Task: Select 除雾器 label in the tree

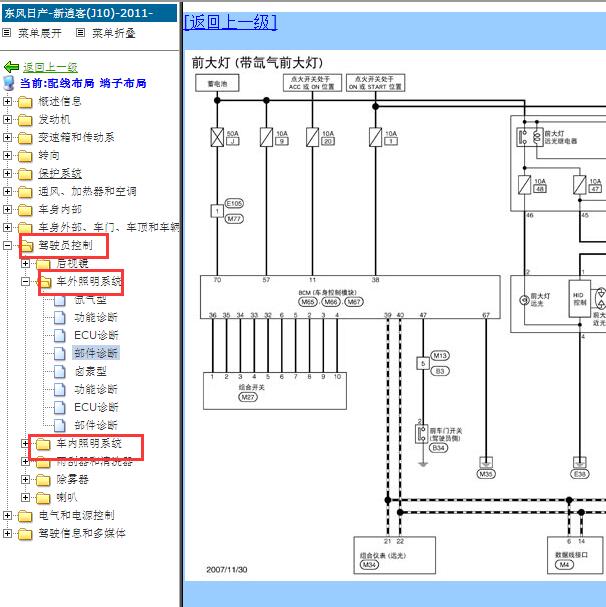Action: click(72, 480)
